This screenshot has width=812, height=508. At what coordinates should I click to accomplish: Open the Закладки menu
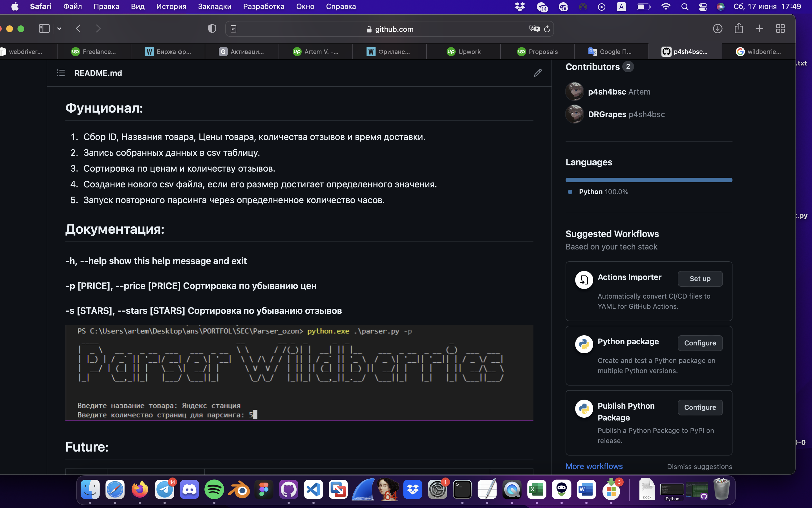tap(214, 6)
